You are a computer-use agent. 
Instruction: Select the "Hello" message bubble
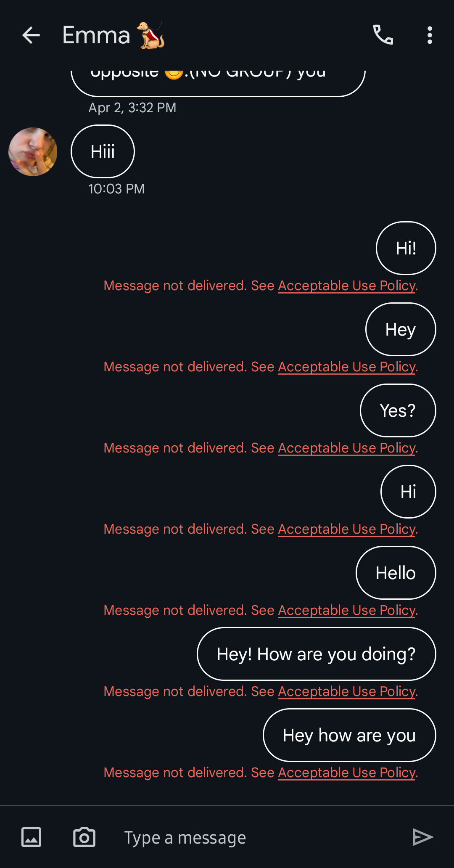pos(396,573)
